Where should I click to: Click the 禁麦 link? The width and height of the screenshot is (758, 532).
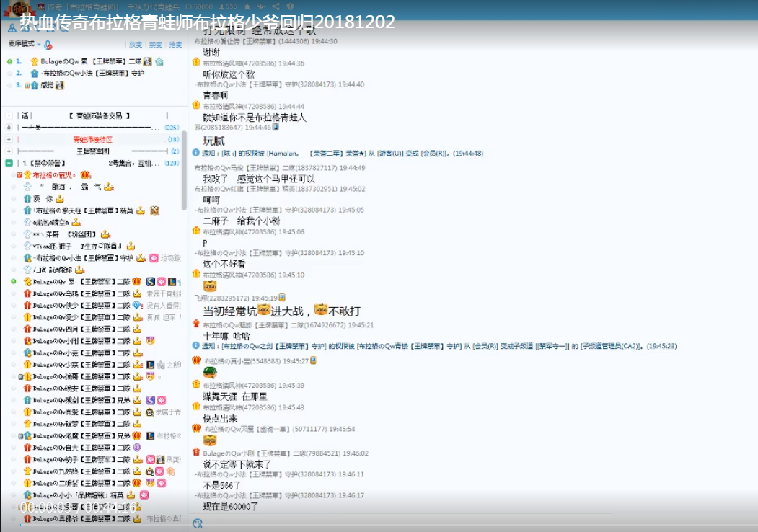[155, 45]
